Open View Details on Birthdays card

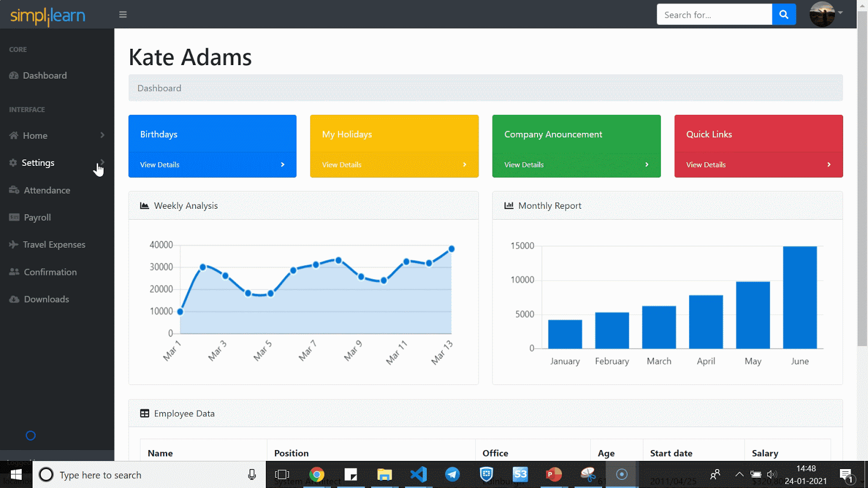[x=159, y=165]
